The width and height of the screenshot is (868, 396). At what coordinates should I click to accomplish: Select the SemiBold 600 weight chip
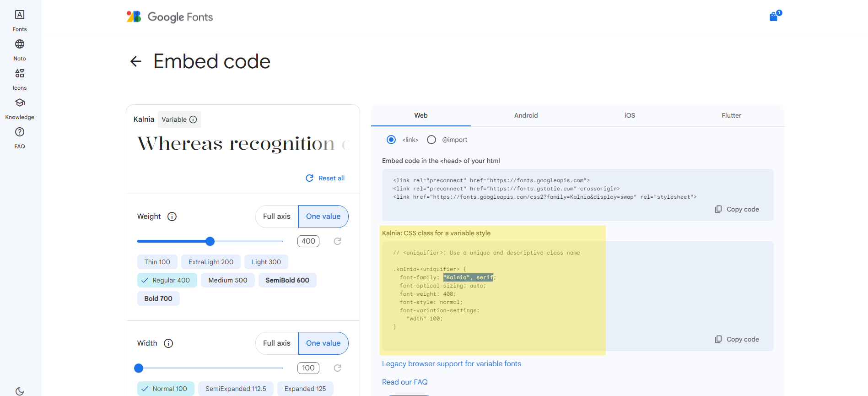click(x=287, y=280)
